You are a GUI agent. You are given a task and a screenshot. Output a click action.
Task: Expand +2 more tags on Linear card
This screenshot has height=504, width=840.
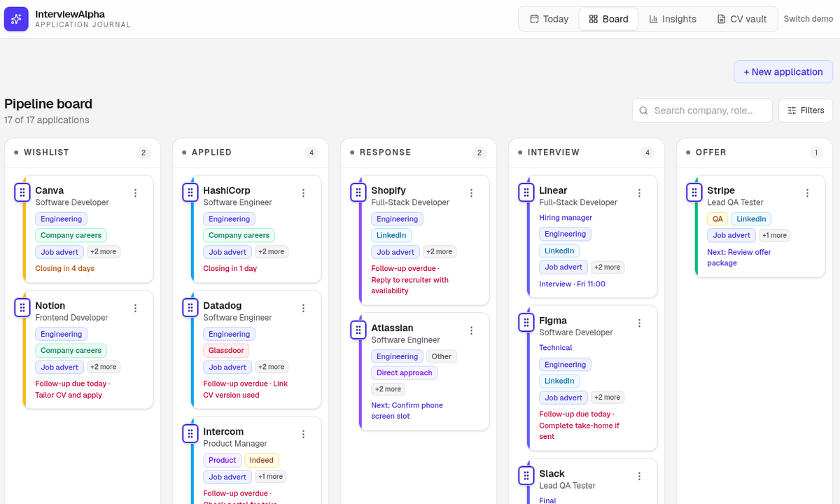608,267
